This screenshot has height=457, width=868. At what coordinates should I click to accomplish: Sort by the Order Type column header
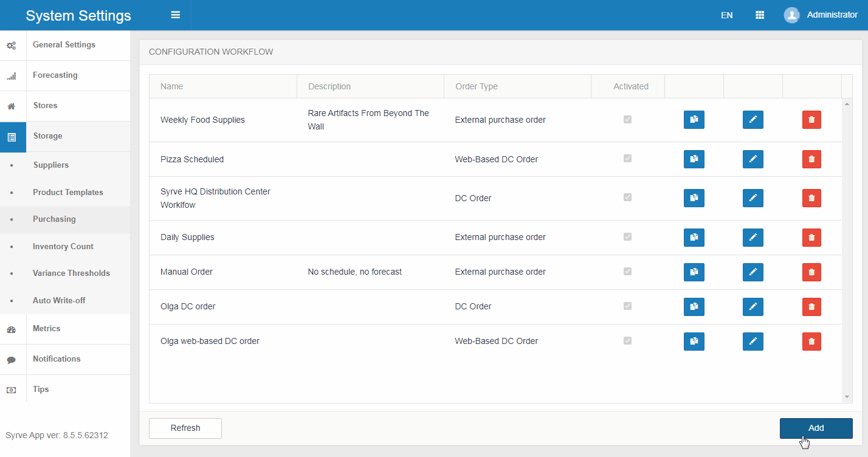coord(477,86)
